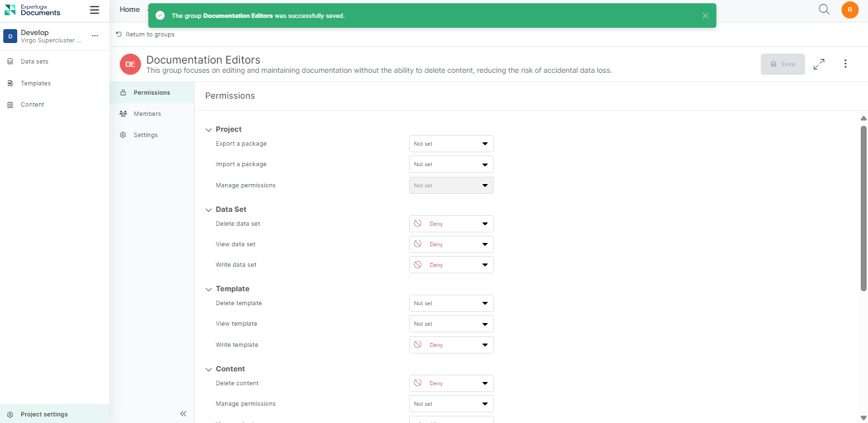Open Project Manage permissions disabled dropdown
This screenshot has height=423, width=868.
452,185
